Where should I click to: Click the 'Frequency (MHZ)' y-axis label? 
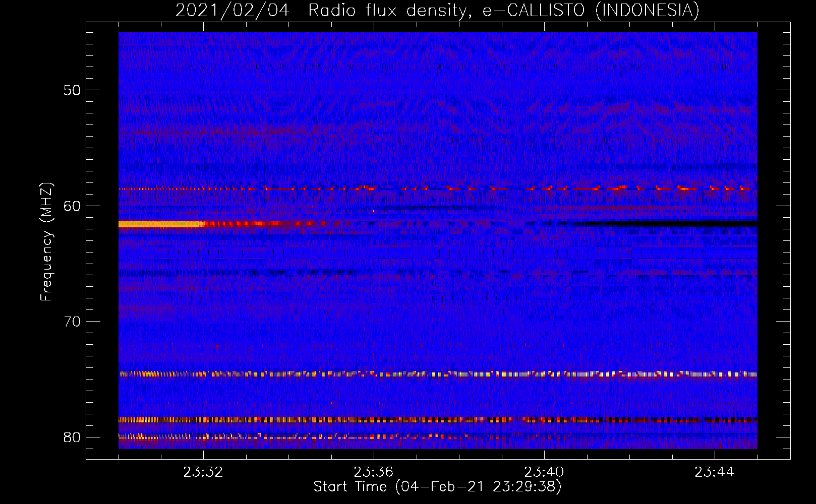pyautogui.click(x=46, y=242)
